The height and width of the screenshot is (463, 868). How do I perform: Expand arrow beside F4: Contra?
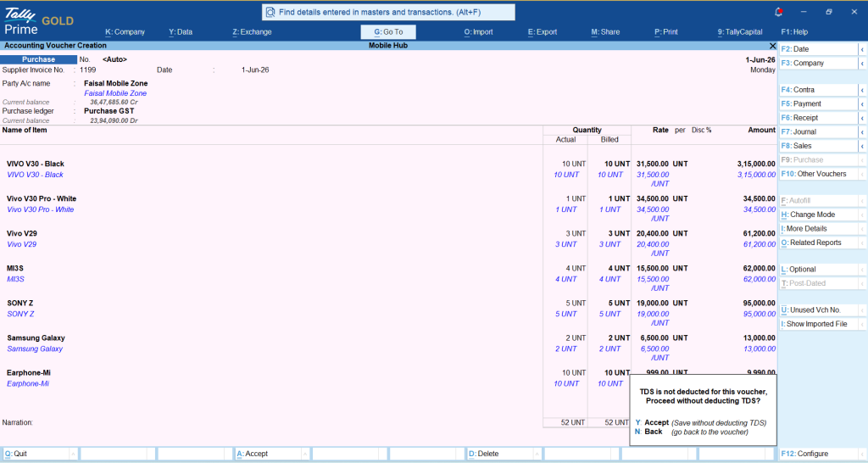coord(862,90)
